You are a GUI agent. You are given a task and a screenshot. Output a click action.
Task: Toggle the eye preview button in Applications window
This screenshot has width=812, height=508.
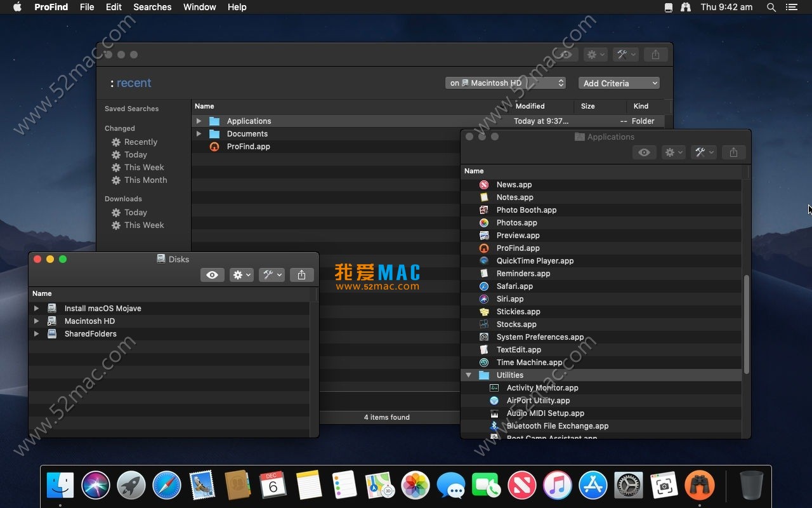click(644, 152)
